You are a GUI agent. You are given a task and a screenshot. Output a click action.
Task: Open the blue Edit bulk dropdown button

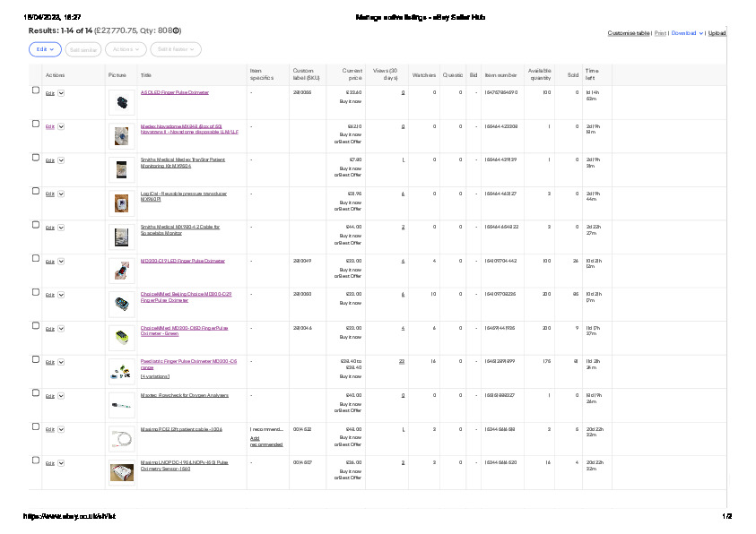tap(45, 49)
